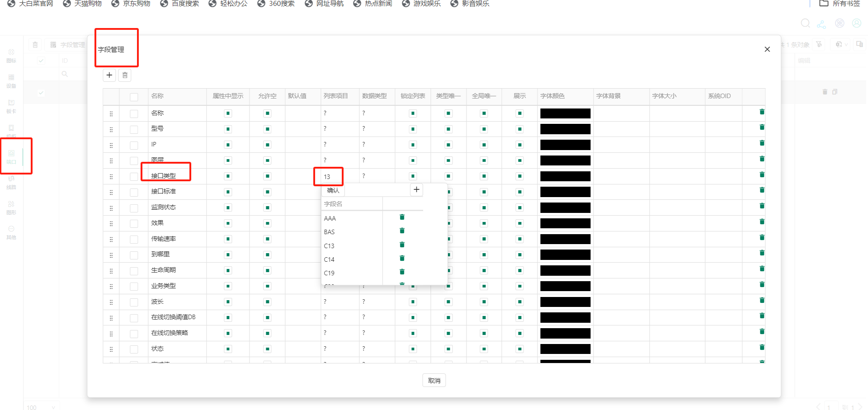Click the 取消 button

coord(434,381)
